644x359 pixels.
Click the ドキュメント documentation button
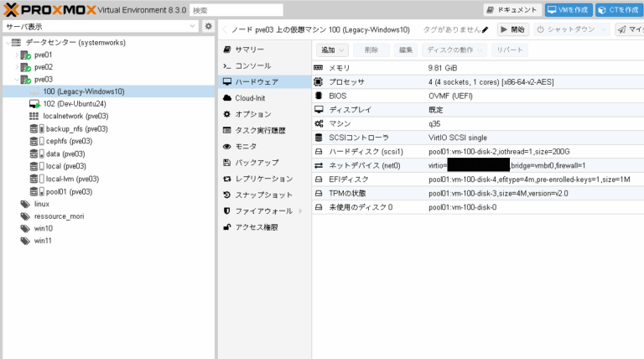[512, 10]
